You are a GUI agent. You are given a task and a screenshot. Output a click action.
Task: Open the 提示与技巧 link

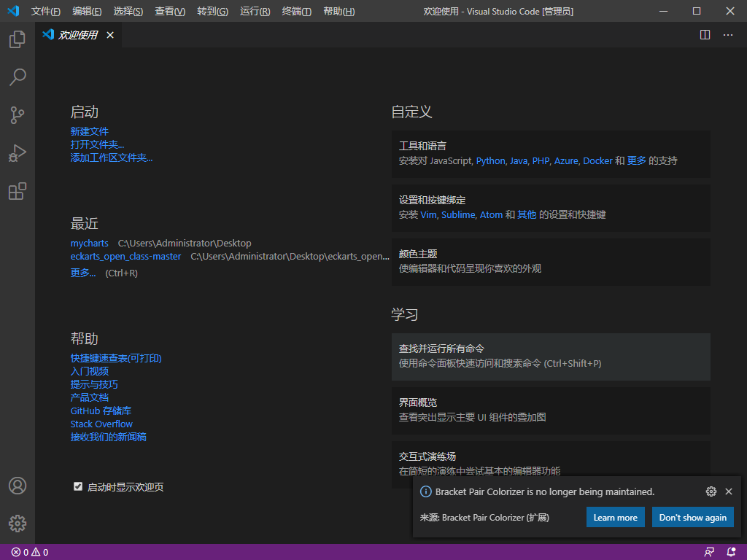coord(94,384)
